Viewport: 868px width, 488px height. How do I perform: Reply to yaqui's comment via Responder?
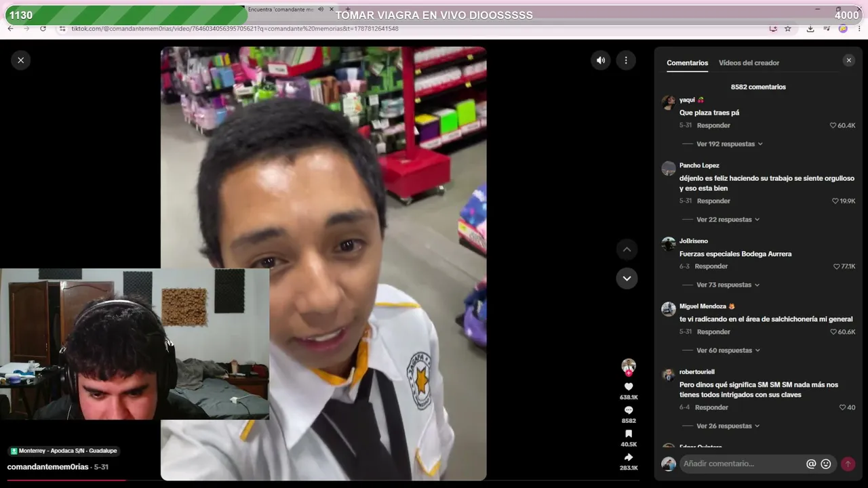click(x=713, y=125)
